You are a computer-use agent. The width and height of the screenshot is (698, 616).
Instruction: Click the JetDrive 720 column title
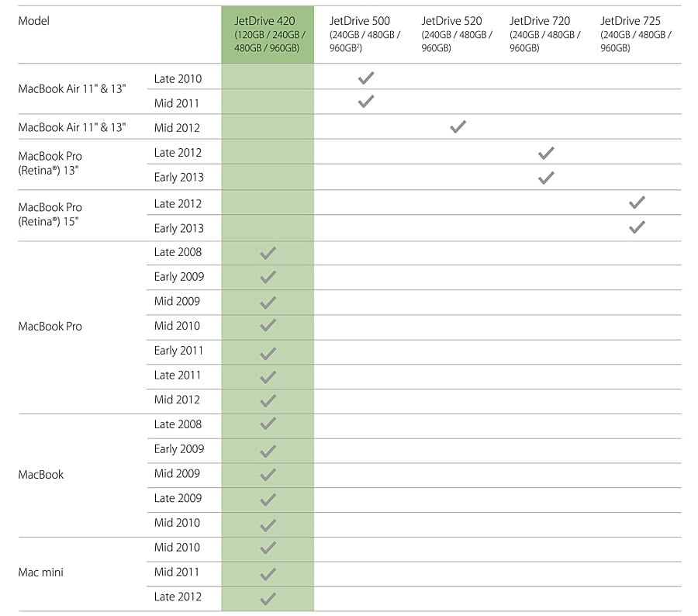540,21
